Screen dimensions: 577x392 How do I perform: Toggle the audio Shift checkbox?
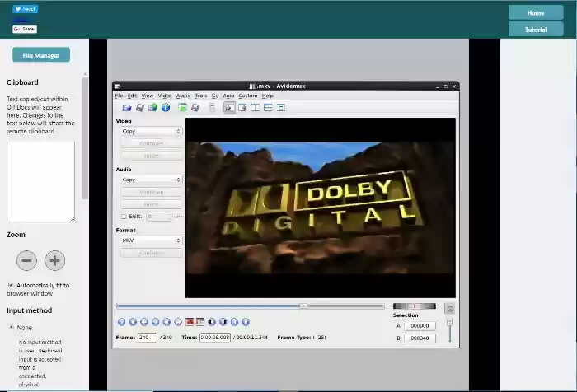[124, 217]
